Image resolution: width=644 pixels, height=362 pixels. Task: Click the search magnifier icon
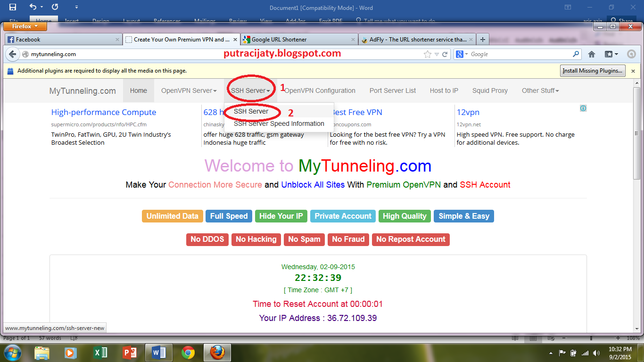(576, 54)
